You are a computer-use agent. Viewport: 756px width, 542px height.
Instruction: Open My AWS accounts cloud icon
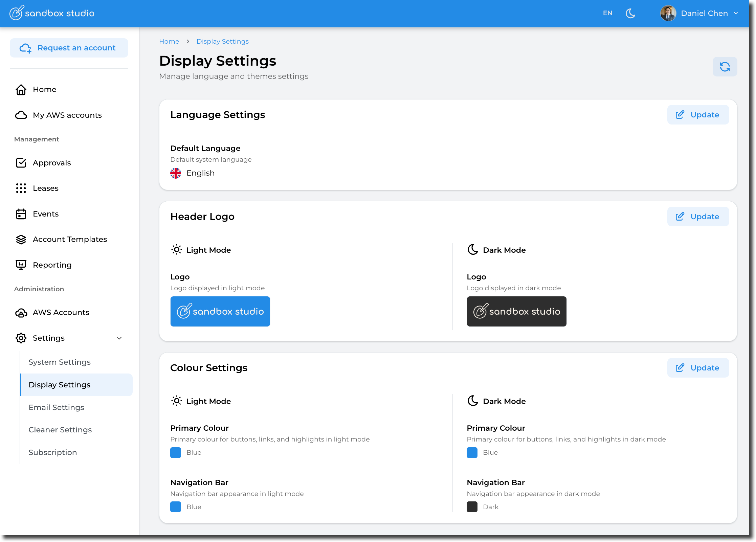point(21,115)
